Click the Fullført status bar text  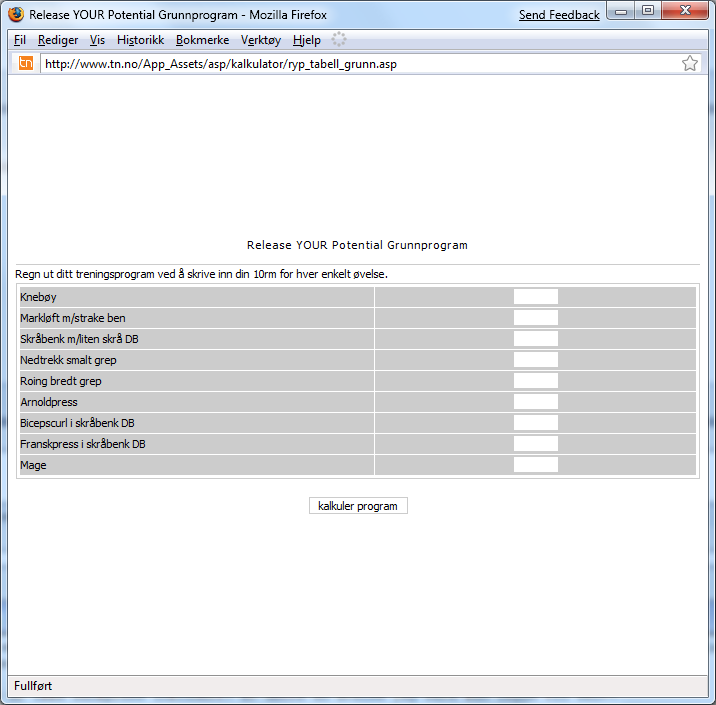pyautogui.click(x=33, y=686)
